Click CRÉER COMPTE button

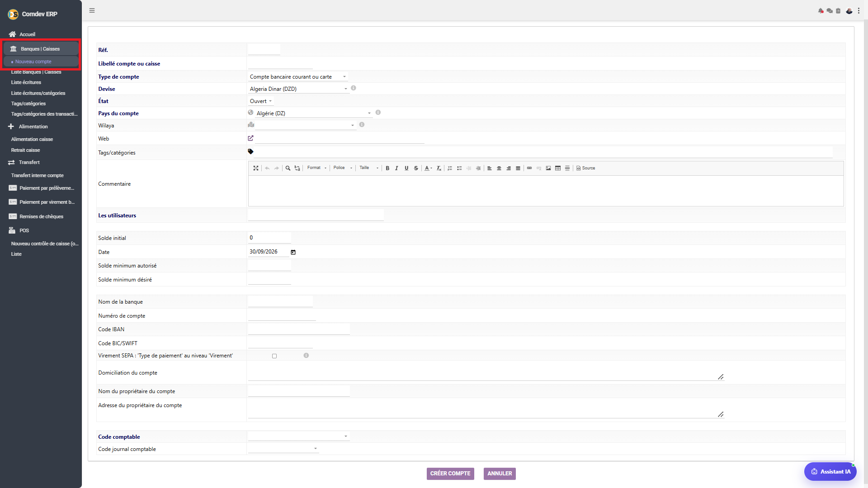[x=450, y=474]
